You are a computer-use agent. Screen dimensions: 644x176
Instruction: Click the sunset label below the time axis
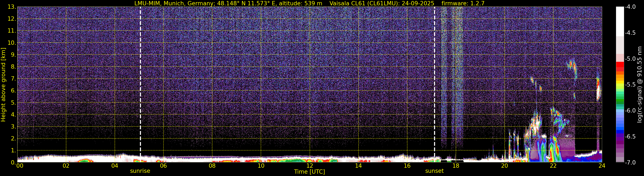pyautogui.click(x=434, y=171)
